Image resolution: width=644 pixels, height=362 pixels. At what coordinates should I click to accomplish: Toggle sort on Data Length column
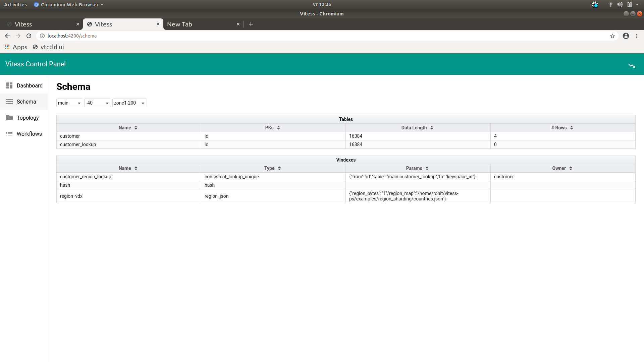click(x=432, y=128)
